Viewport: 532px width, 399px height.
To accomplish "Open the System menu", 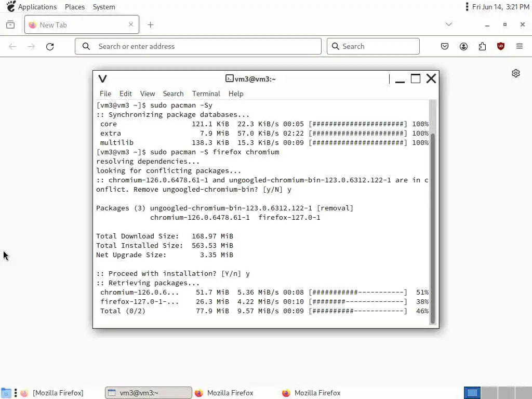I will click(104, 7).
